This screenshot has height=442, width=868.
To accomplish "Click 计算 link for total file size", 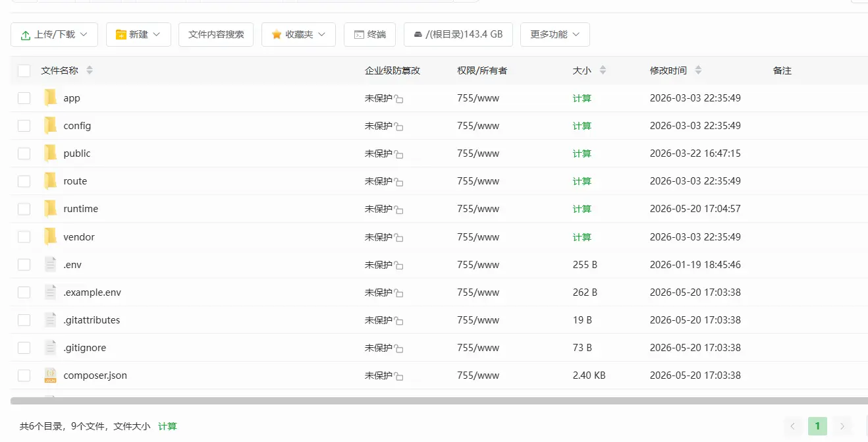I will tap(167, 426).
